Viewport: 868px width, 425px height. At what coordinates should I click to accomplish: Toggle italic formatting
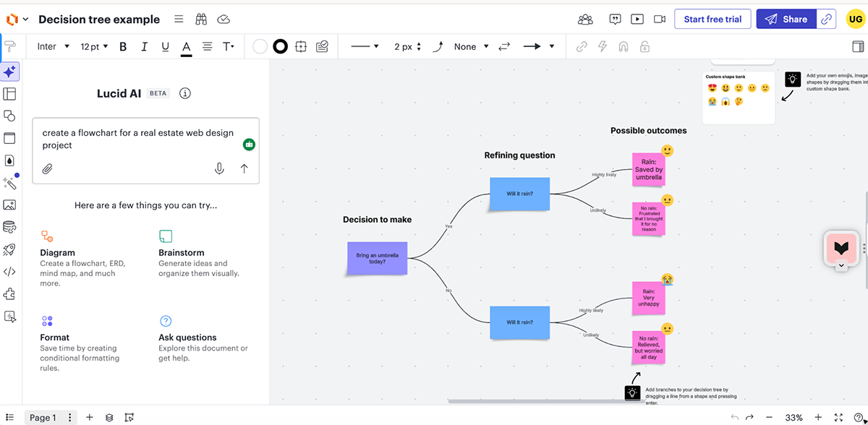pos(144,46)
